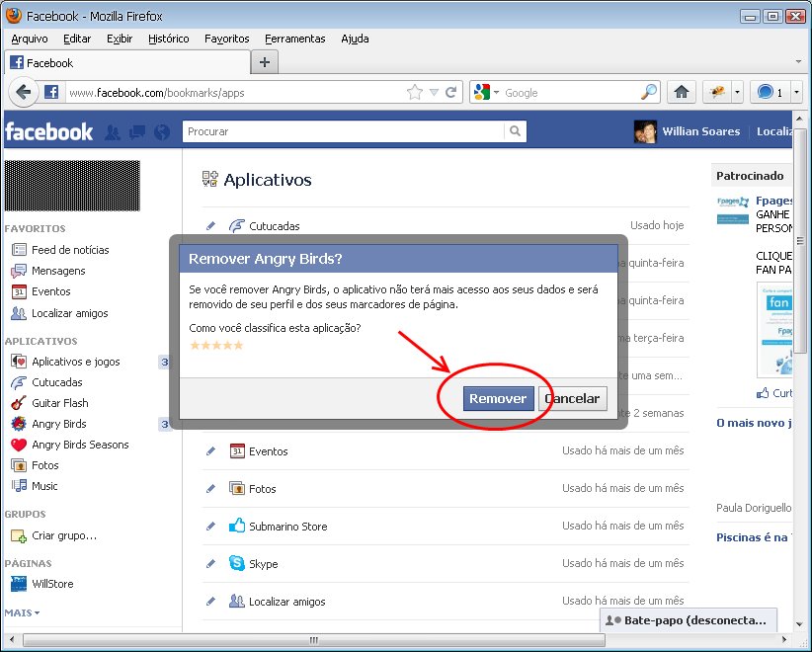Edit Skype app with pencil icon

click(x=210, y=563)
